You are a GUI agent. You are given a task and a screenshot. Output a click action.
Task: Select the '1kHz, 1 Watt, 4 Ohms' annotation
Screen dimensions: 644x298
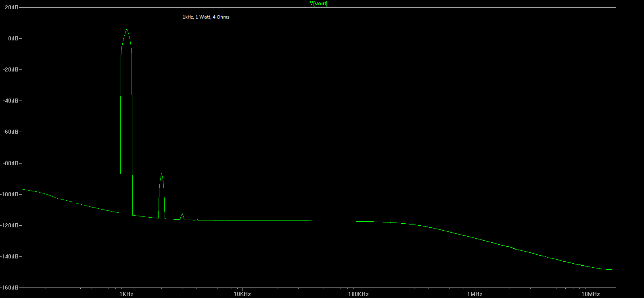coord(206,17)
